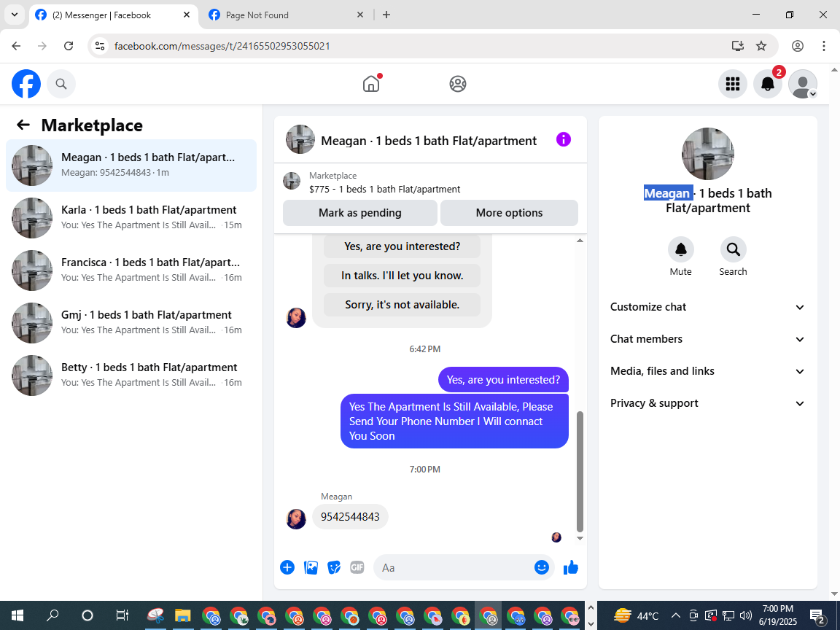Click Meagan's avatar beside phone number message
The width and height of the screenshot is (840, 630).
point(296,519)
